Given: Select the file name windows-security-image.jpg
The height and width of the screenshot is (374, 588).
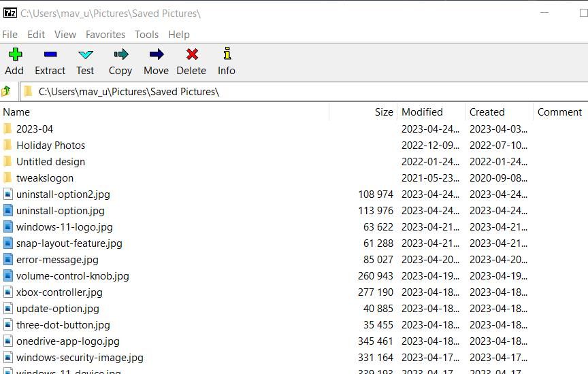Looking at the screenshot, I should click(x=80, y=358).
